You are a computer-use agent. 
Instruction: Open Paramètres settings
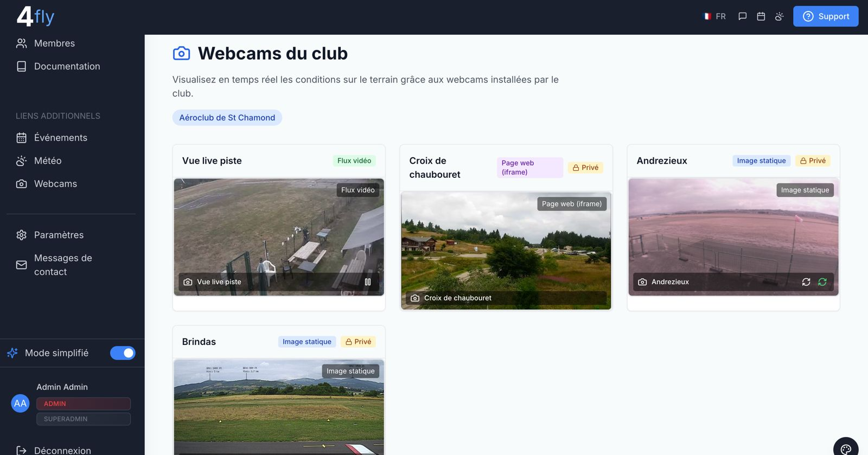coord(59,235)
